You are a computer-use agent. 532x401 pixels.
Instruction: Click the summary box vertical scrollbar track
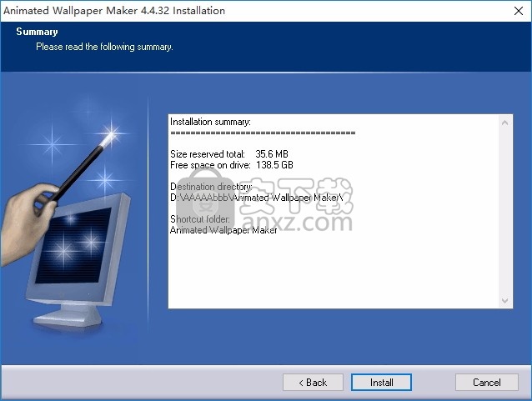tap(505, 208)
